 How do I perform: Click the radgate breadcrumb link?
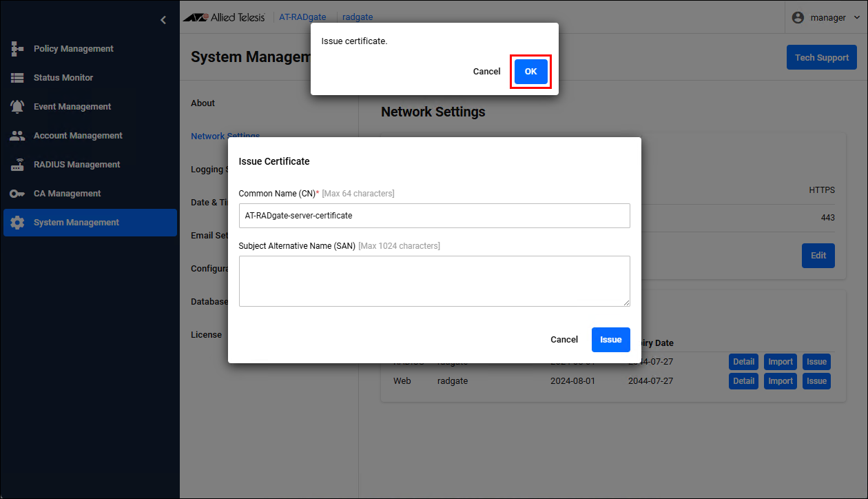[358, 18]
